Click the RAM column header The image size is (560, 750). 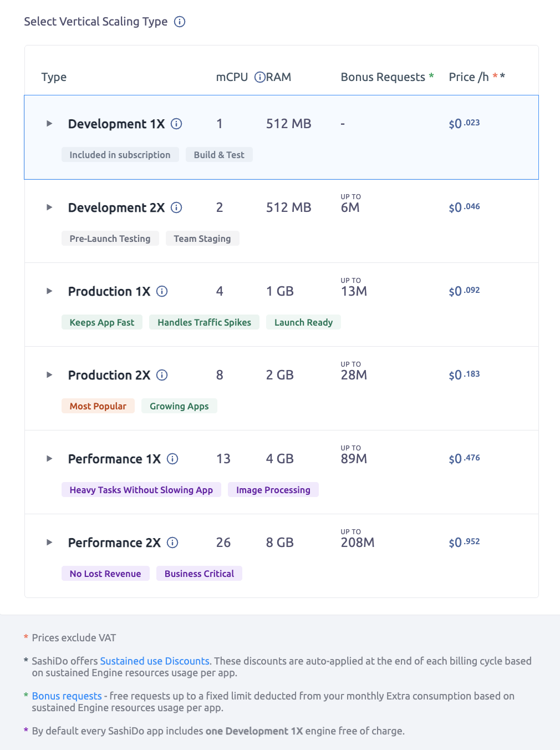(x=279, y=77)
